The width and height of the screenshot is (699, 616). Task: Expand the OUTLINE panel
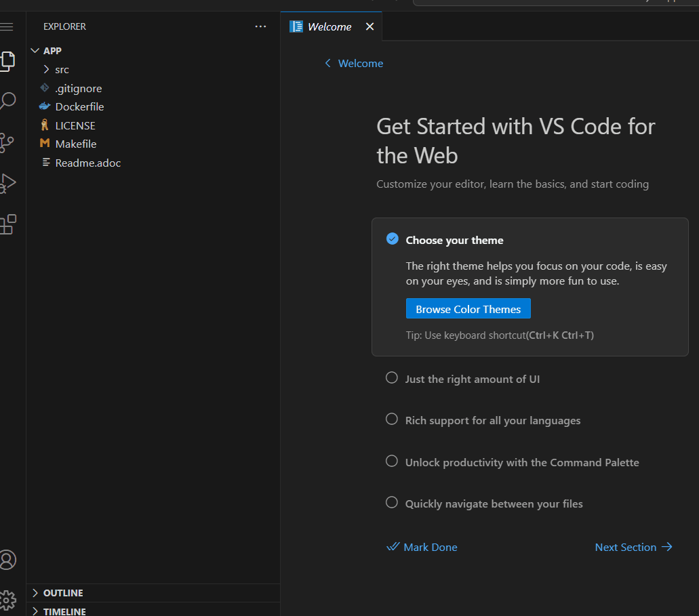(63, 593)
